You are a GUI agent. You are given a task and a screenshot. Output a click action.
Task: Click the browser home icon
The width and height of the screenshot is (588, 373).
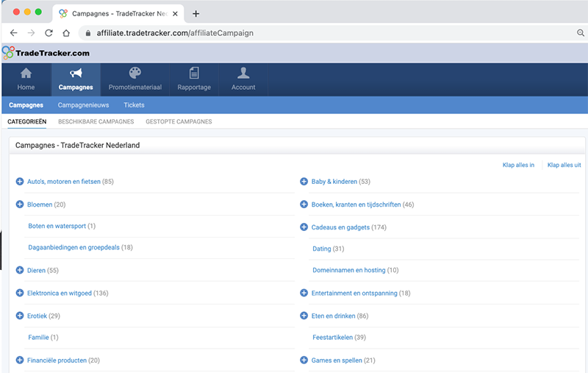pyautogui.click(x=66, y=33)
